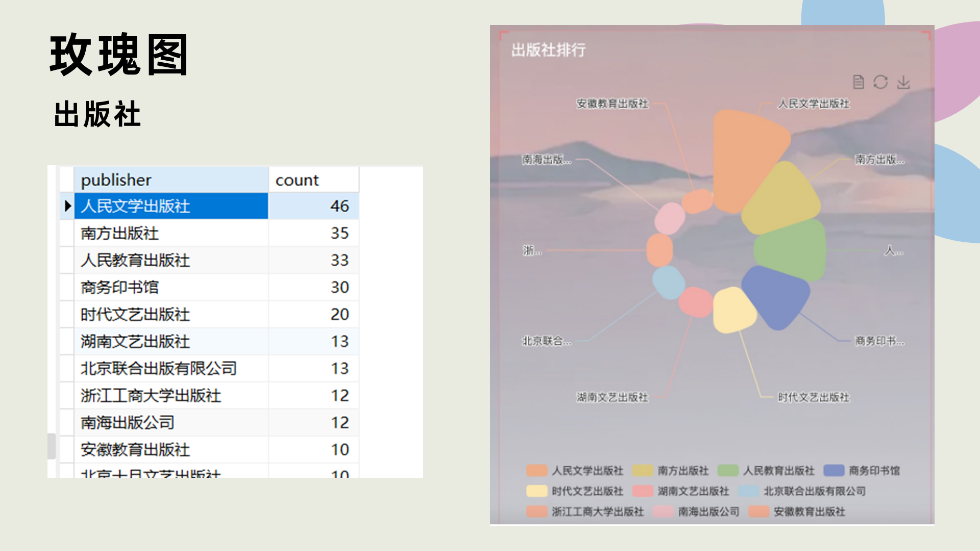Select the 浙江工商大学出版社 table cell

coord(171,395)
